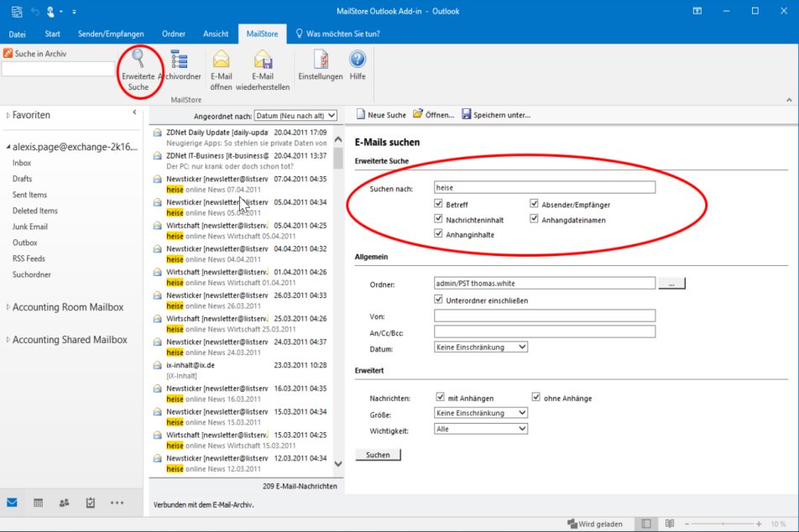The image size is (799, 532).
Task: Collapse the folder pane with chevron
Action: [134, 112]
